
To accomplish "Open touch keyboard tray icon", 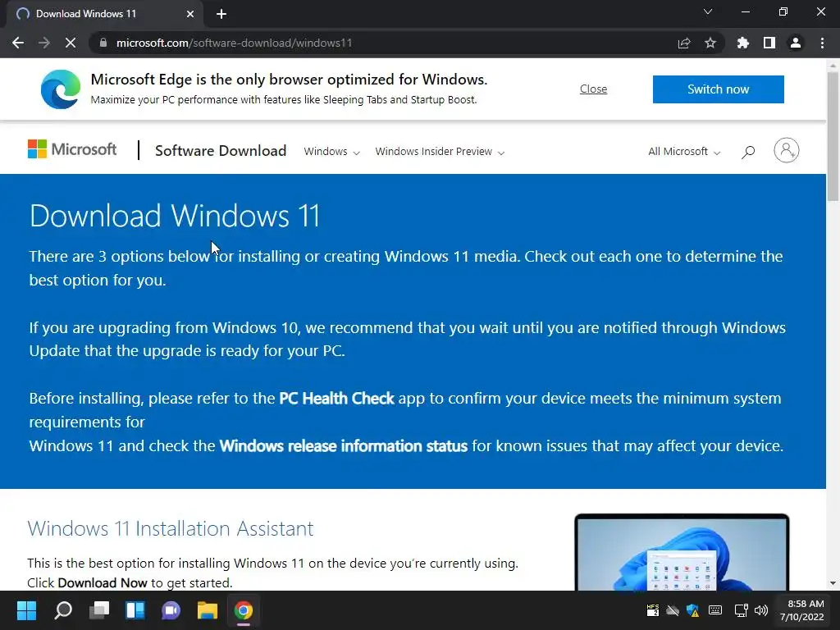I will pos(715,610).
